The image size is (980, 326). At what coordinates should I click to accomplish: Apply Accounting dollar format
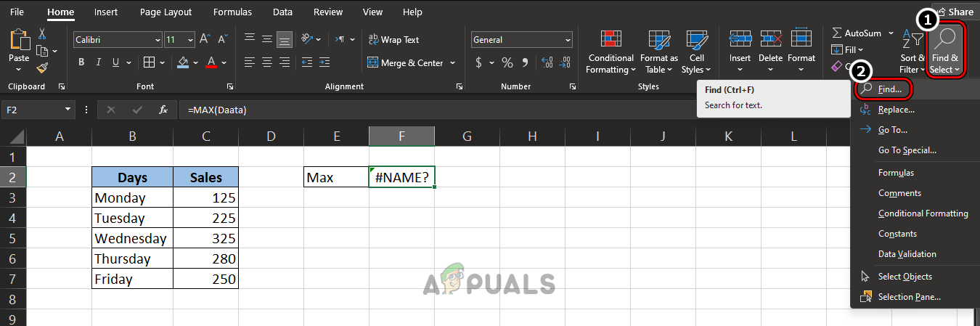(x=479, y=62)
